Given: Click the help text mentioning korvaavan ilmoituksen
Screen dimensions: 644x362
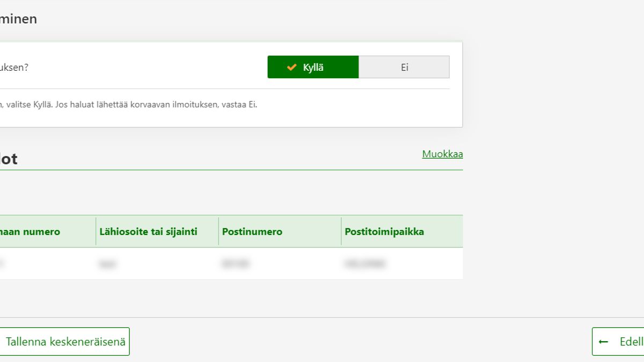Looking at the screenshot, I should pos(129,105).
